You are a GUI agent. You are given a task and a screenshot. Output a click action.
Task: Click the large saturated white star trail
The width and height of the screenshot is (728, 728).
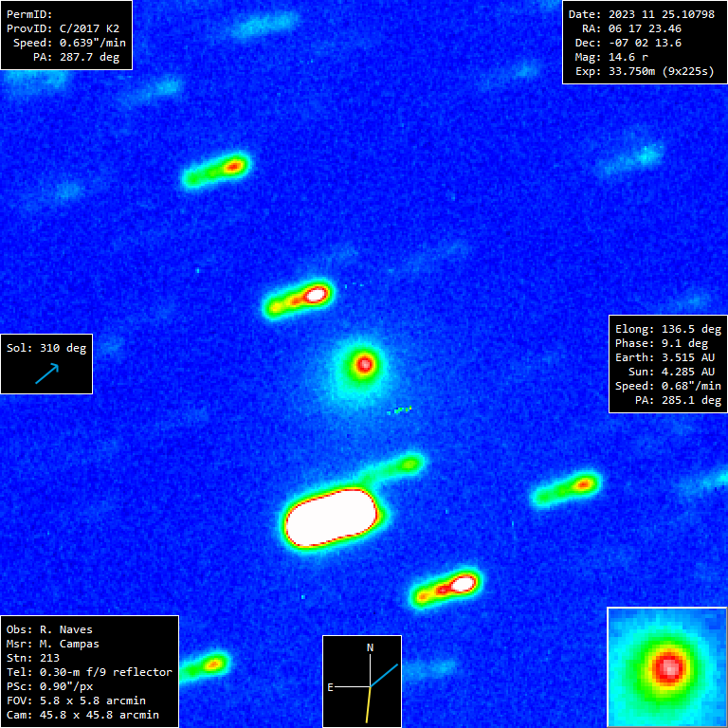331,517
